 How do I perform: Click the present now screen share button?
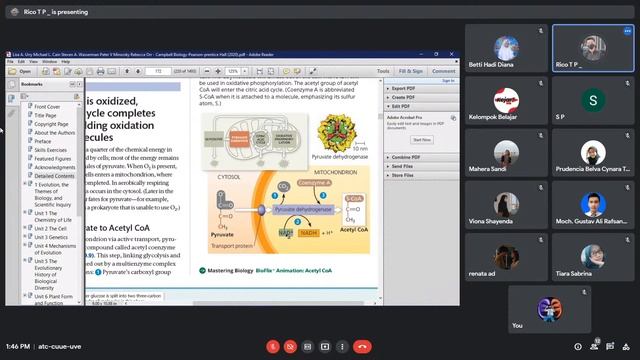[325, 347]
